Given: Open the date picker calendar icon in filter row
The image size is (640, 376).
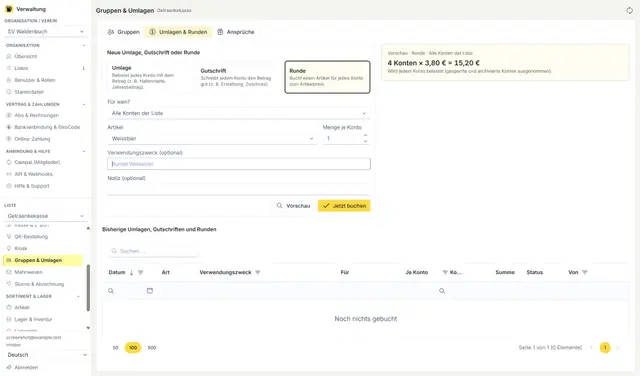Looking at the screenshot, I should coord(150,291).
